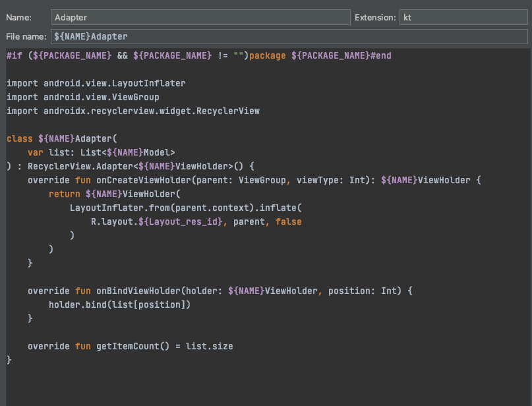Click the orange "package" keyword
Screen dimensions: 532x406
268,55
